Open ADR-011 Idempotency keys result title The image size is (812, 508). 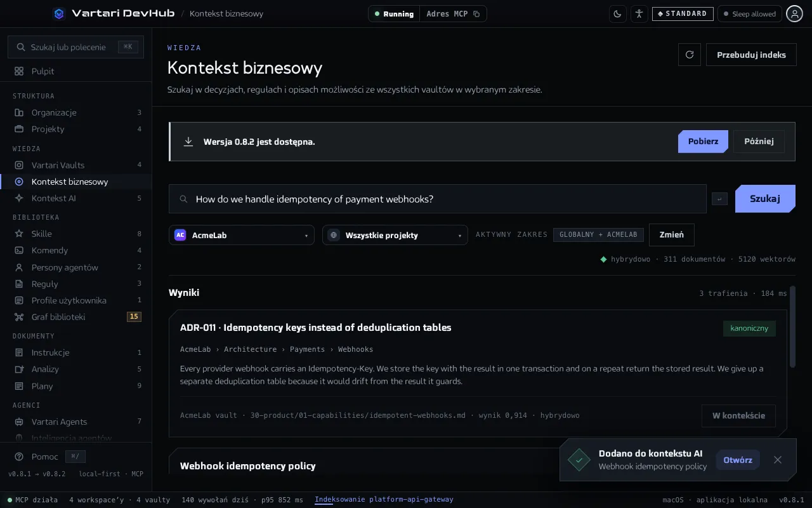[316, 328]
